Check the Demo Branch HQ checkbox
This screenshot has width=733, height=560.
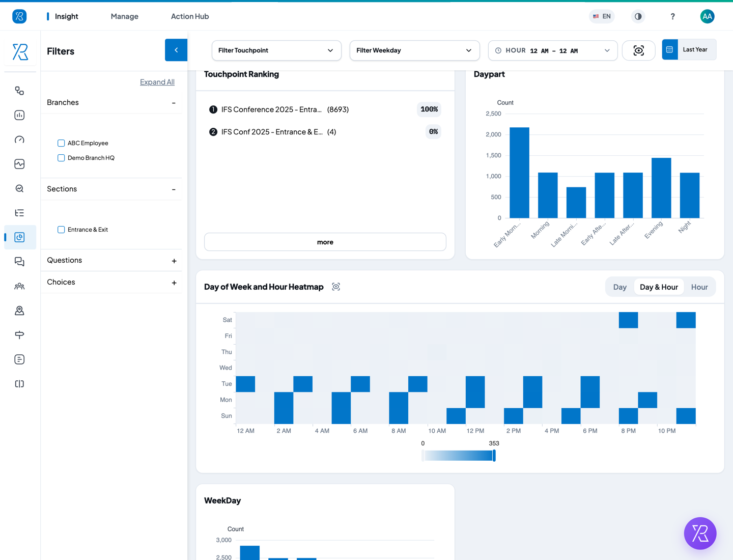point(61,158)
